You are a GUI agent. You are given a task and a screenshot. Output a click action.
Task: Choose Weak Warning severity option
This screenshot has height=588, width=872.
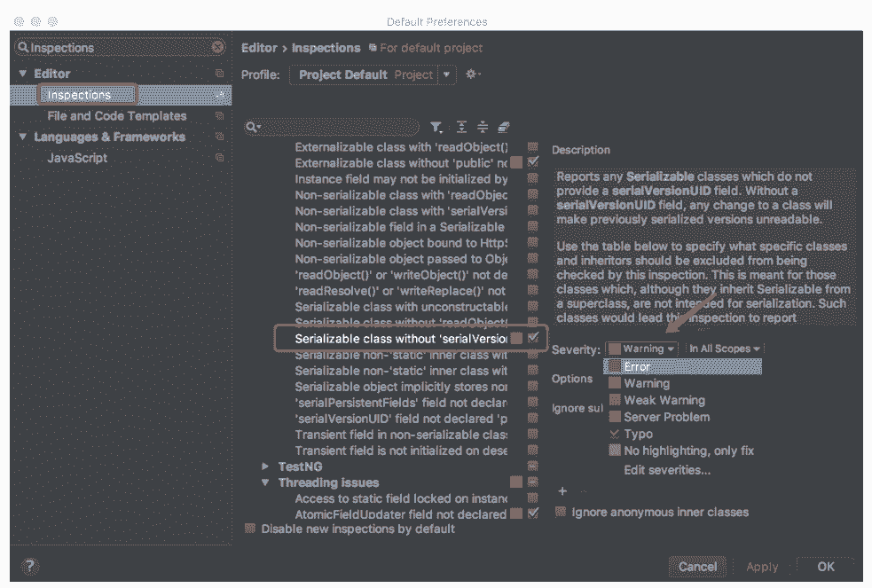pyautogui.click(x=664, y=400)
